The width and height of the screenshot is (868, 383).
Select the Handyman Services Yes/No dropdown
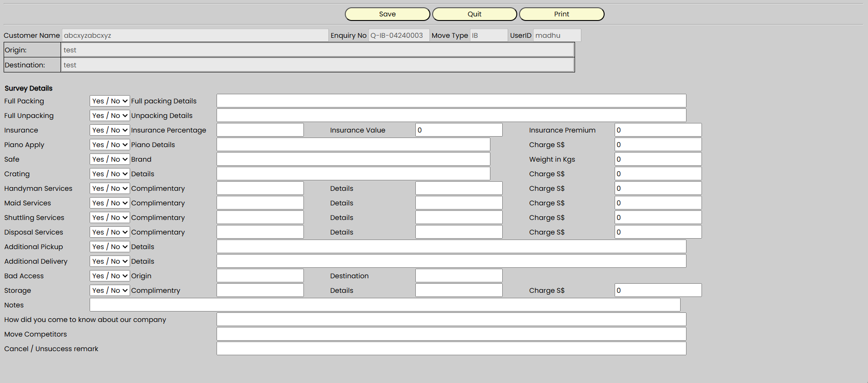[x=110, y=189]
